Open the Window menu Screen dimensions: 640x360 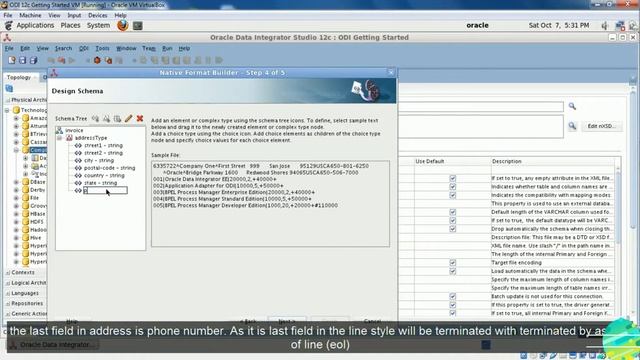tap(126, 48)
